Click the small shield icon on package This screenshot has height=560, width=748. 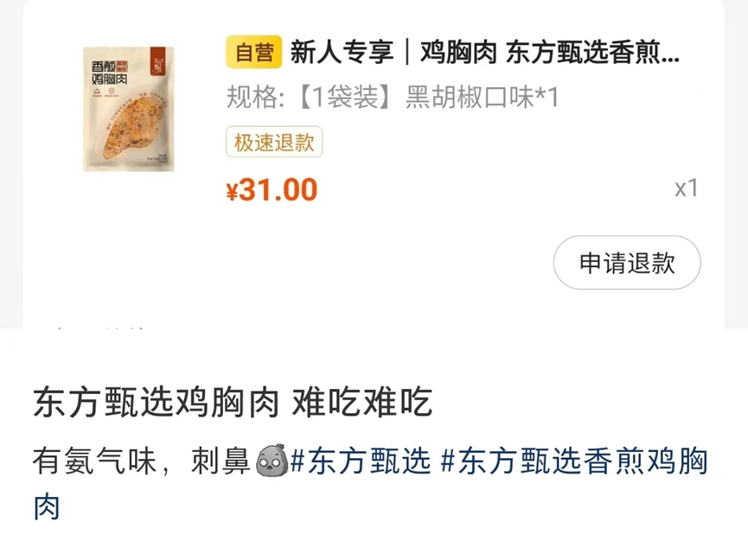tap(112, 91)
